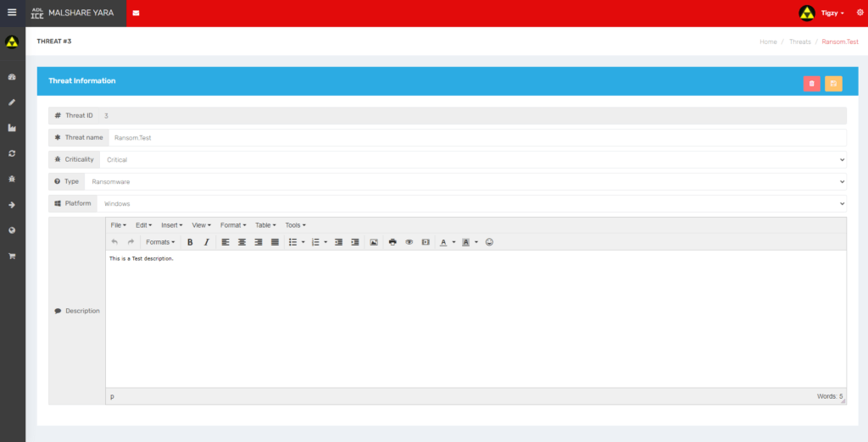This screenshot has width=868, height=442.
Task: Open the emoticons picker in editor toolbar
Action: click(x=489, y=242)
